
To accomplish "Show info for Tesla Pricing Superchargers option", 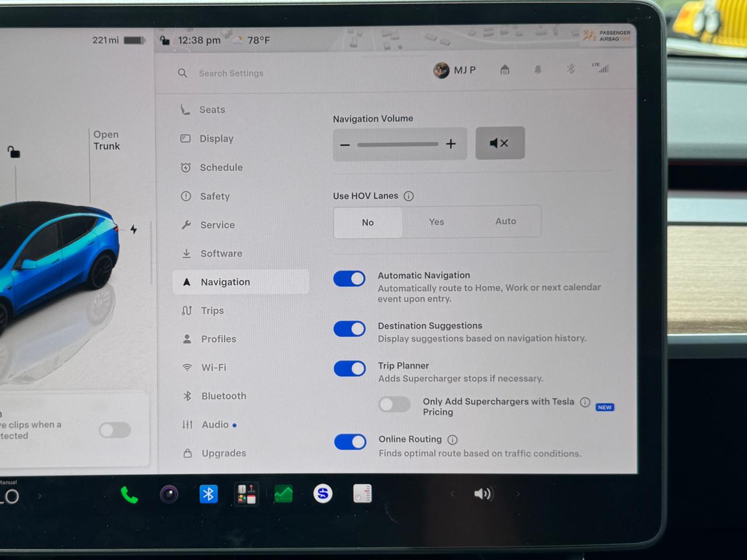I will 585,402.
